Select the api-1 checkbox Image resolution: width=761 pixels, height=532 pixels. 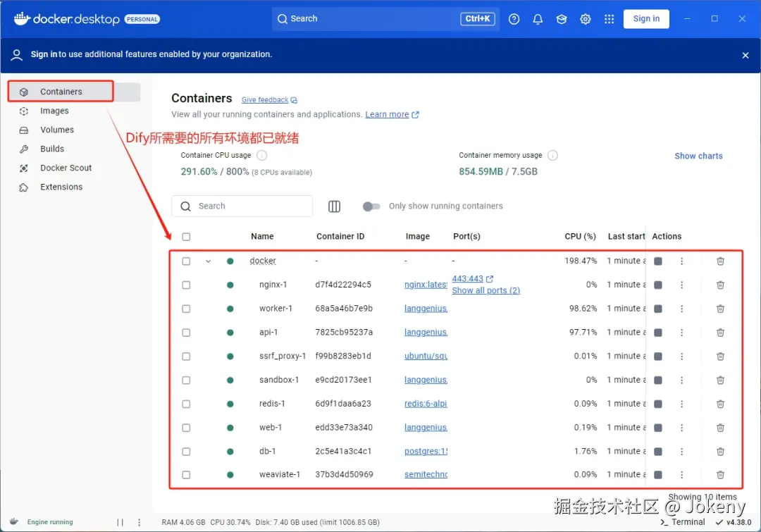tap(186, 333)
